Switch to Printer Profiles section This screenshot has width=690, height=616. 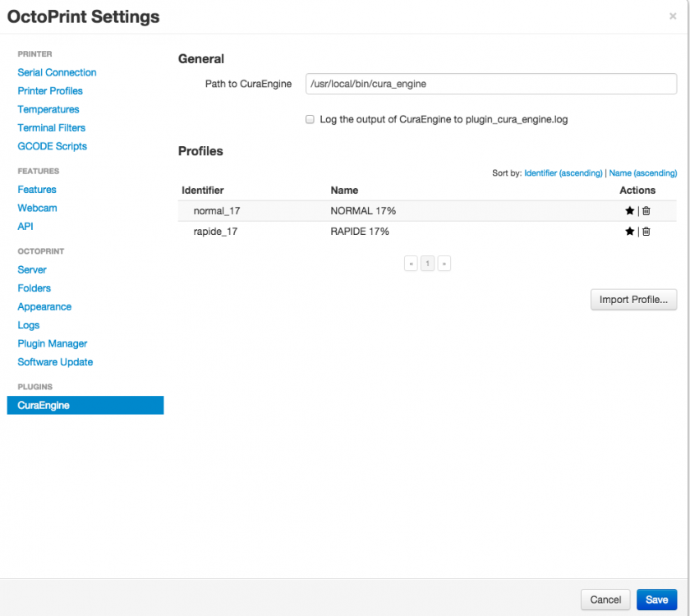[x=50, y=91]
